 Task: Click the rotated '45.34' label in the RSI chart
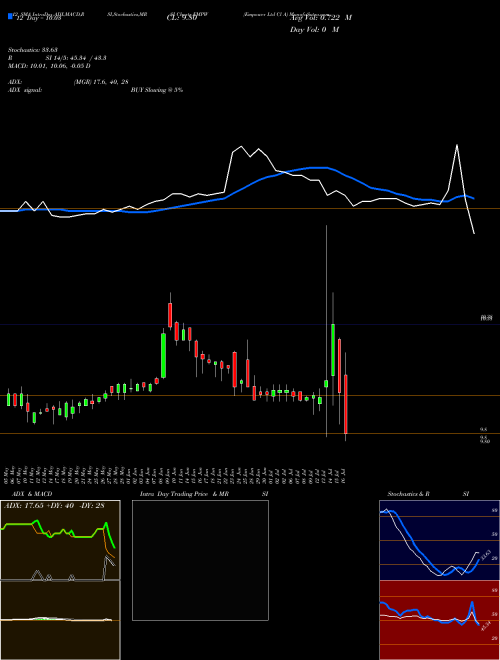point(486,626)
